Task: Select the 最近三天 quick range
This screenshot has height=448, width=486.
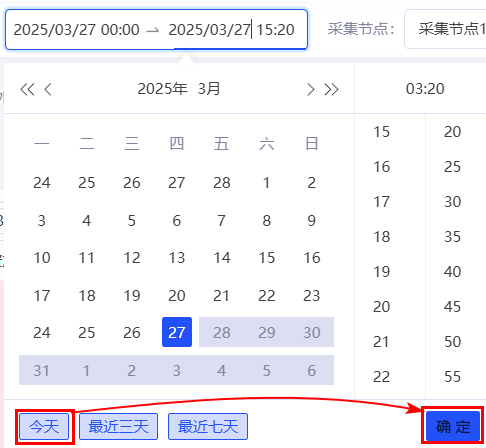Action: click(118, 426)
